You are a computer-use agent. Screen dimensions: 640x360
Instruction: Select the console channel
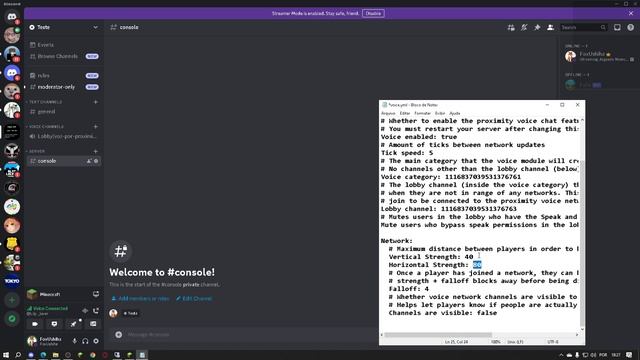[64, 161]
